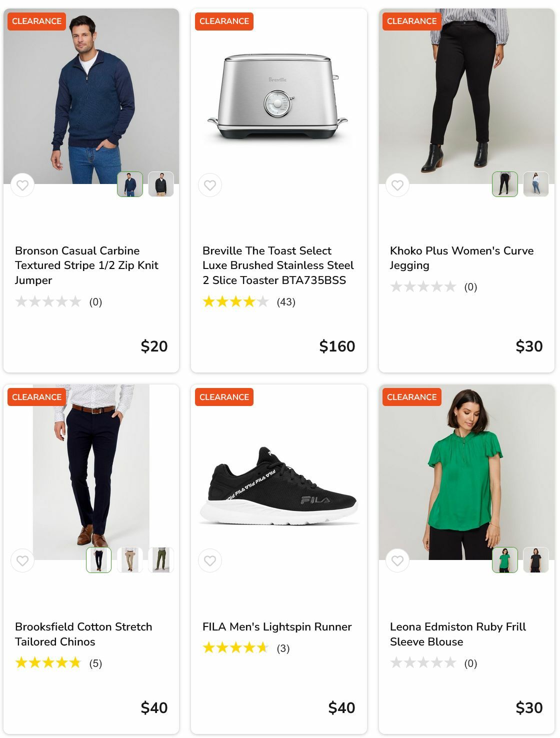Choose black Leona Edmiston blouse variant

(x=536, y=560)
